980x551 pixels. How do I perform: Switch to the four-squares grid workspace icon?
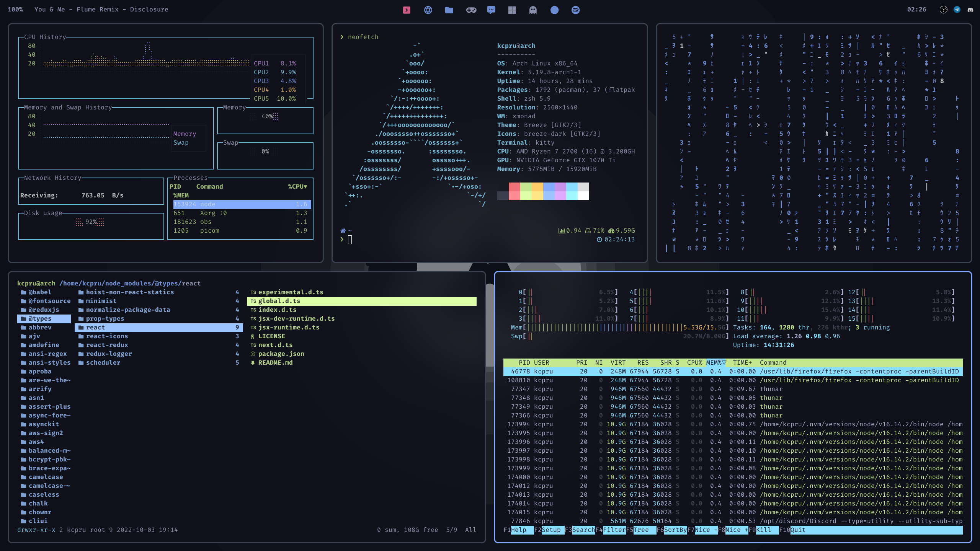click(x=512, y=10)
